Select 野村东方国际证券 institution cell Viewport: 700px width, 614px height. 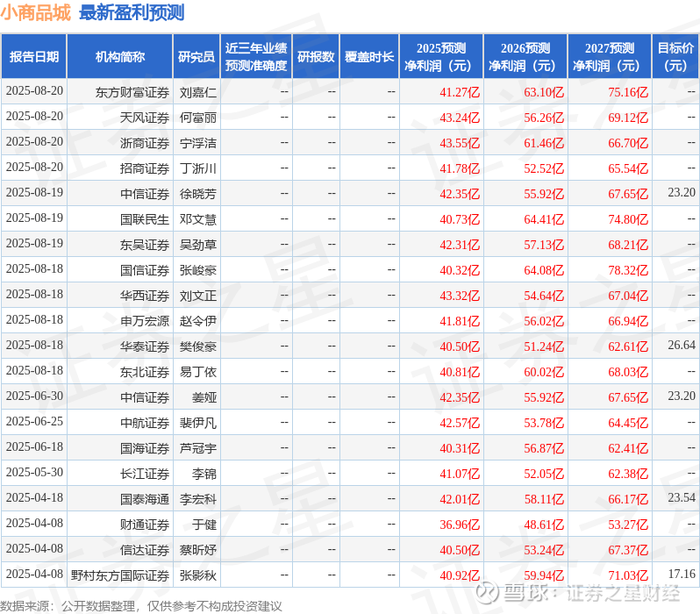pyautogui.click(x=120, y=576)
